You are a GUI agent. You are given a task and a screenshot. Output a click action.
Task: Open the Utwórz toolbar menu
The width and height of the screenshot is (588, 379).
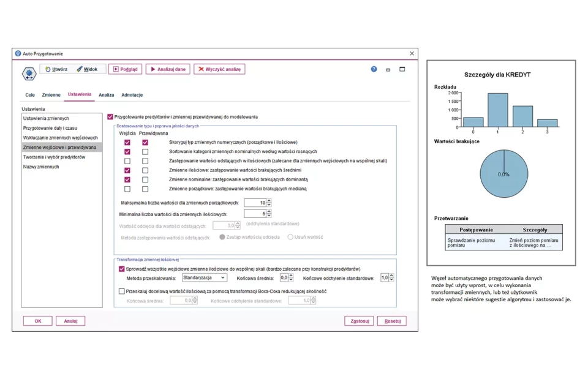[56, 69]
